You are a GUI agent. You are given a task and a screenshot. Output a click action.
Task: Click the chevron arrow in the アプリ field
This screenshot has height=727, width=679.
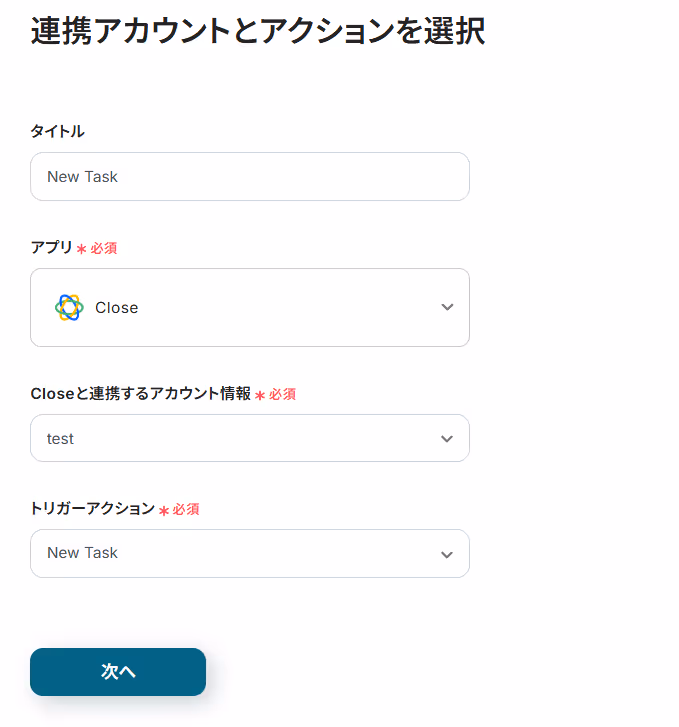coord(447,307)
